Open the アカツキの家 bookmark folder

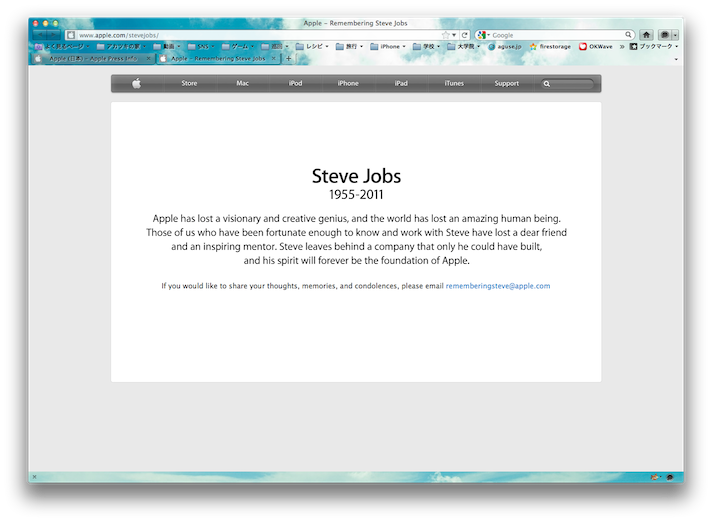pyautogui.click(x=121, y=46)
